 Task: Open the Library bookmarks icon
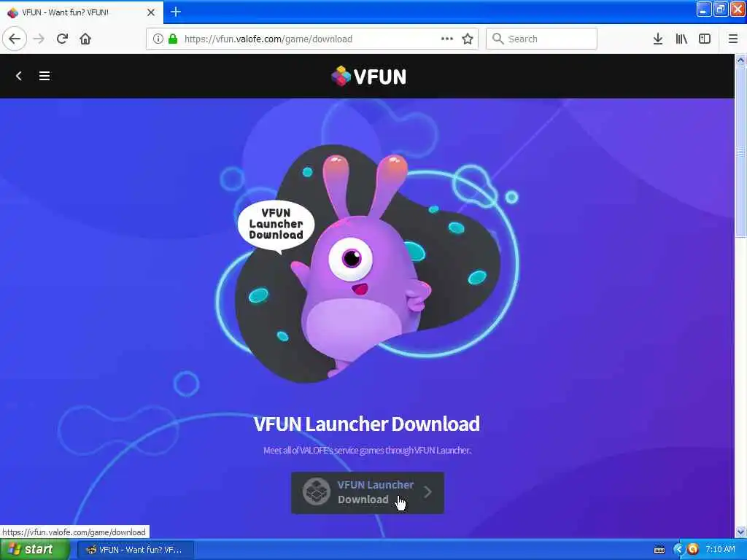681,39
